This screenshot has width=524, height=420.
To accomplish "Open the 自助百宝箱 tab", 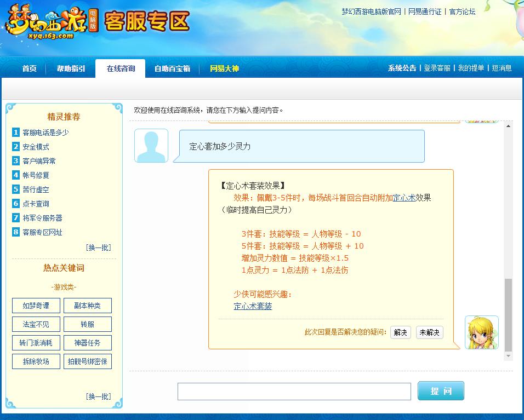I will [x=172, y=68].
